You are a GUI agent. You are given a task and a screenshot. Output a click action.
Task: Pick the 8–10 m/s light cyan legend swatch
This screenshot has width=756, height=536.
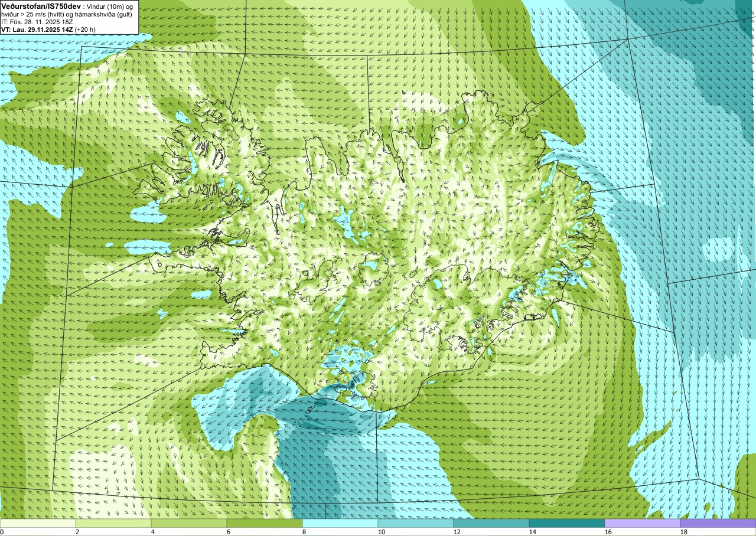point(340,523)
